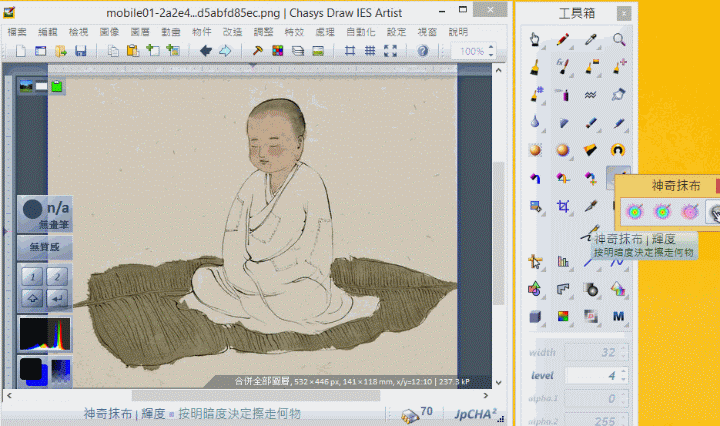Choose second magic eraser variant in popup
Image resolution: width=720 pixels, height=426 pixels.
coord(662,212)
